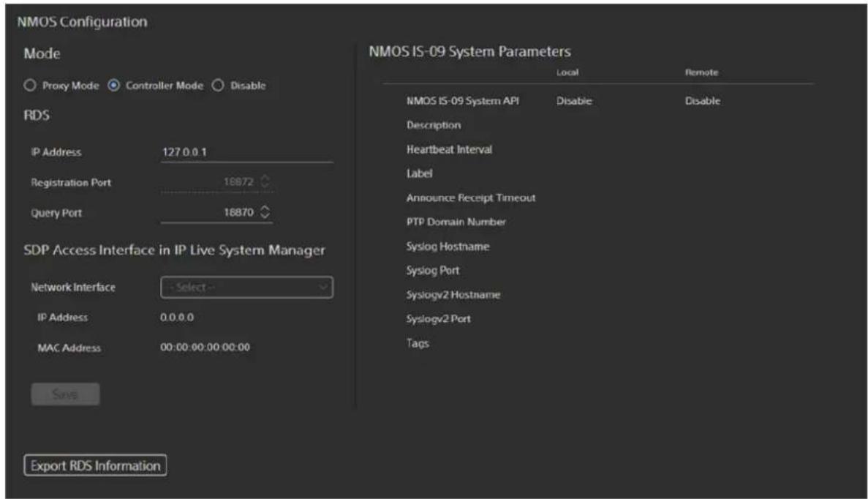Screen dimensions: 868x499
Task: Click the Remote Disable value
Action: click(x=703, y=101)
